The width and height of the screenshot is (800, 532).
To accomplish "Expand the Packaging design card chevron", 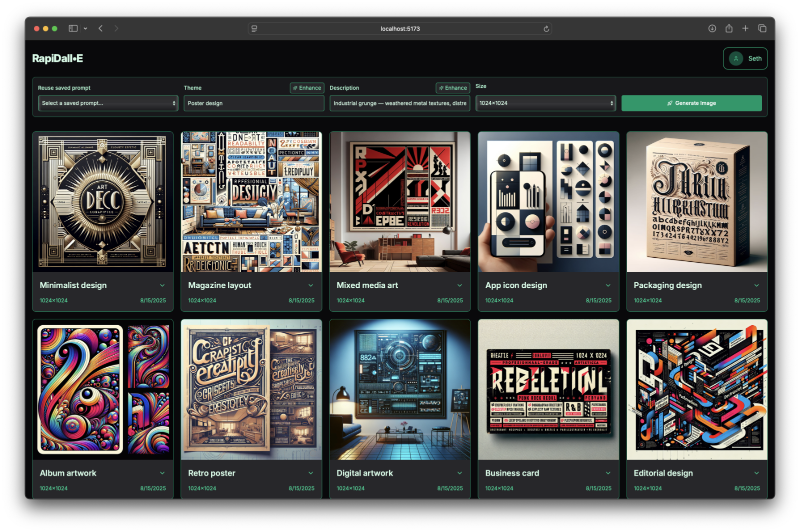I will pos(756,285).
